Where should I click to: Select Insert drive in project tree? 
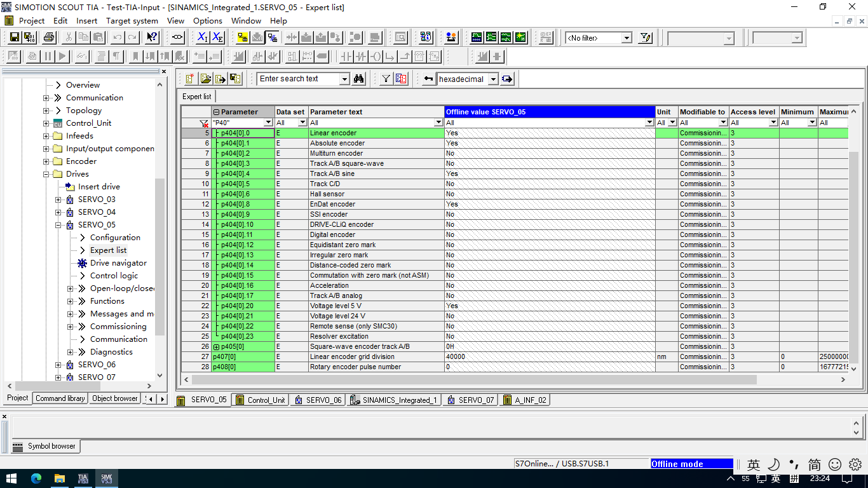98,187
